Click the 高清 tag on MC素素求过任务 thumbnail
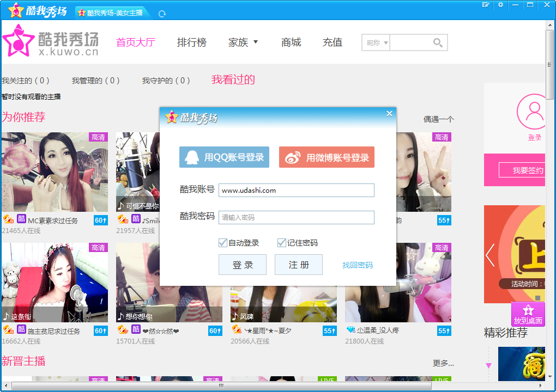The height and width of the screenshot is (392, 556). [x=98, y=137]
